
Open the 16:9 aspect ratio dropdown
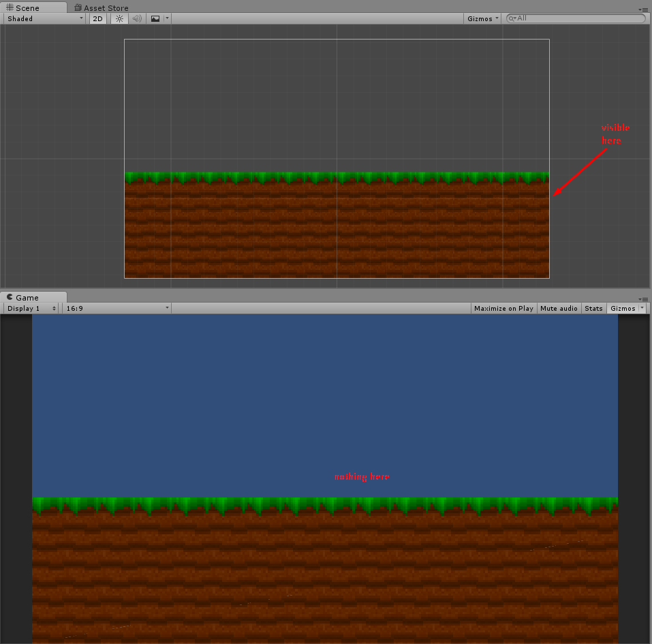pyautogui.click(x=116, y=308)
